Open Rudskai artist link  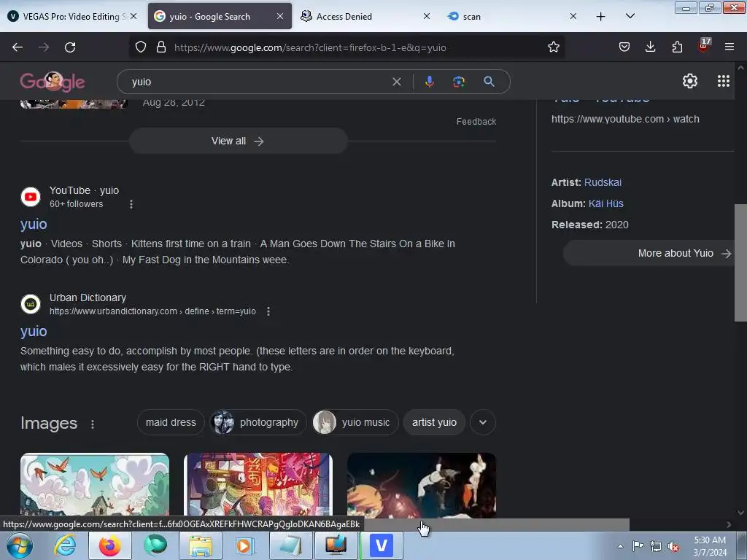(x=603, y=182)
